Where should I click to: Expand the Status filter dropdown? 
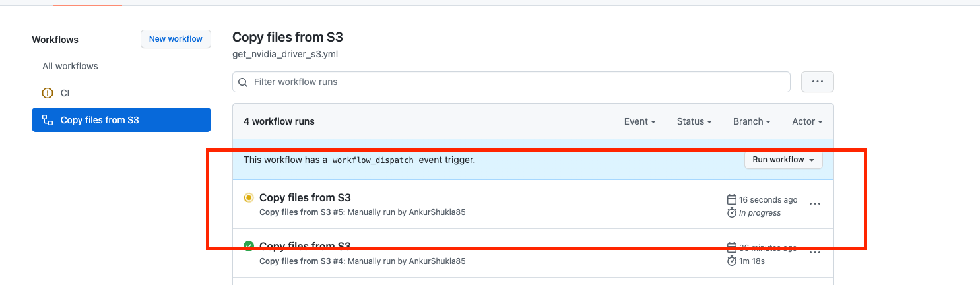click(x=694, y=121)
